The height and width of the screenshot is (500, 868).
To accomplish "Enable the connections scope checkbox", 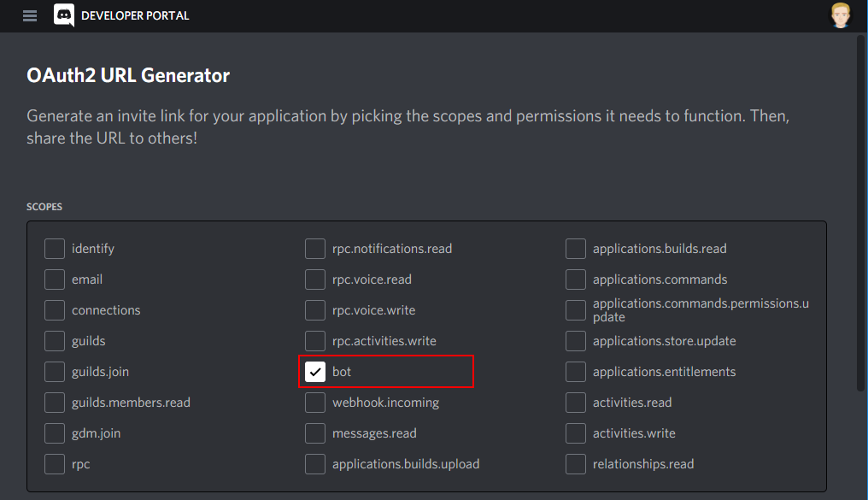I will (x=55, y=310).
